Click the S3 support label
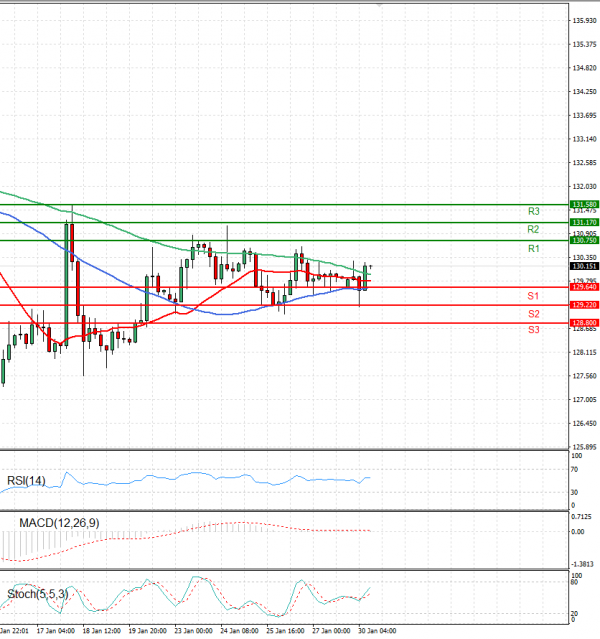Screen dimensions: 600x639 534,330
